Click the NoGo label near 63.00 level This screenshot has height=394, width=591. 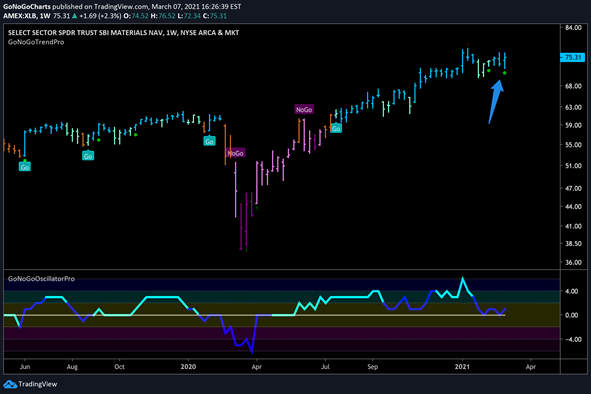click(304, 109)
